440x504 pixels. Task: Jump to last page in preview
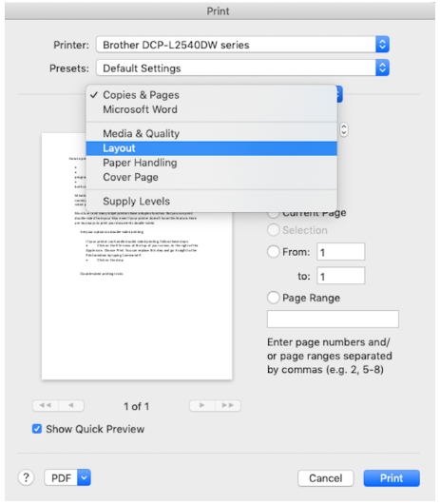(x=228, y=405)
